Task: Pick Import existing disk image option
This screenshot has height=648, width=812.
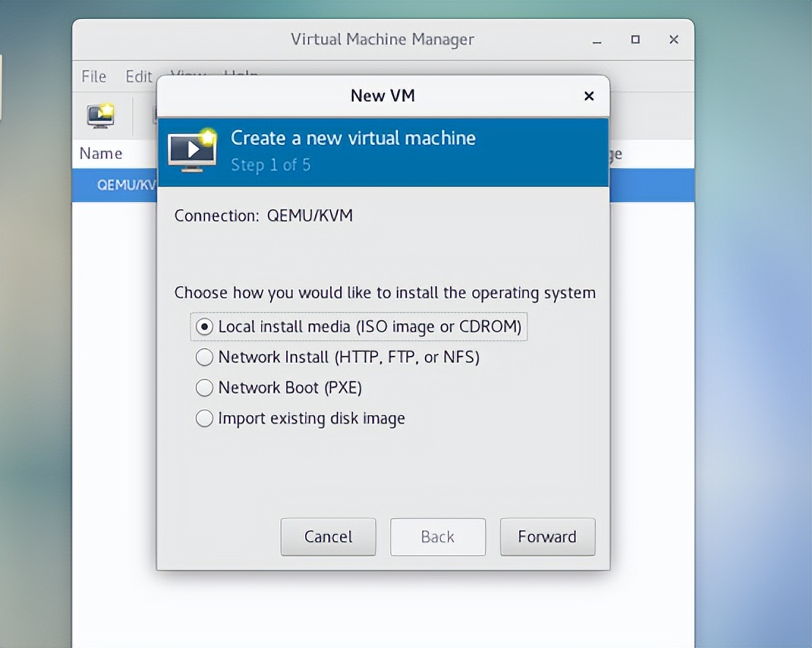Action: [x=205, y=419]
